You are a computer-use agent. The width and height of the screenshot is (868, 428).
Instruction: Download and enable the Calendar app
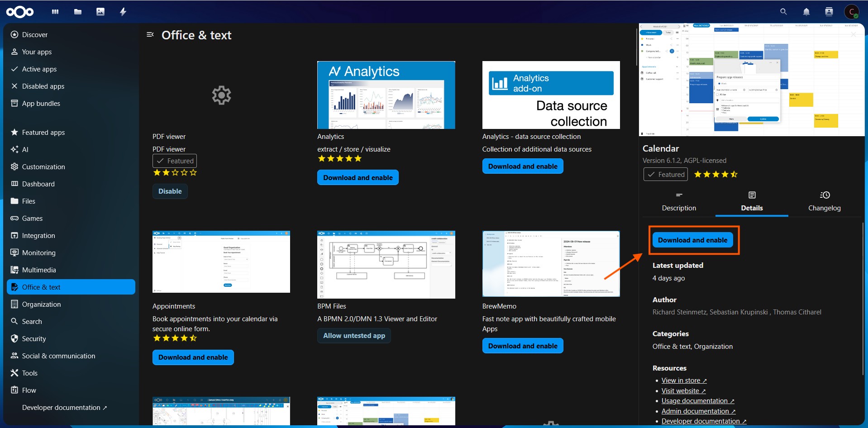pos(692,240)
